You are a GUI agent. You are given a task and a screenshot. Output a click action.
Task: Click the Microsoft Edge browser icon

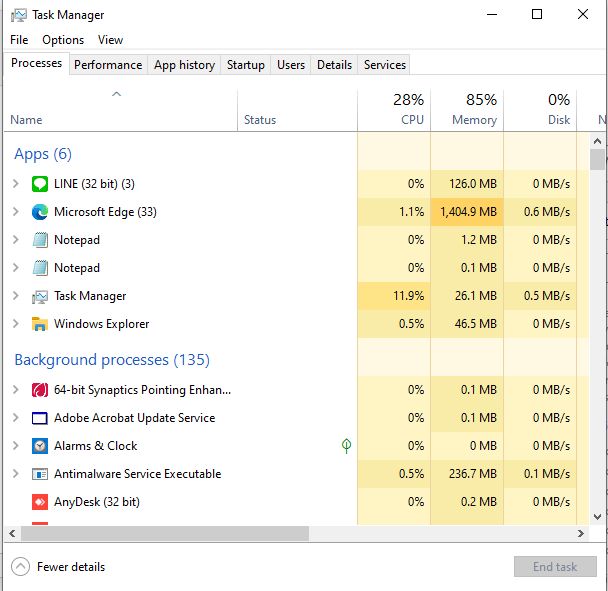click(40, 212)
